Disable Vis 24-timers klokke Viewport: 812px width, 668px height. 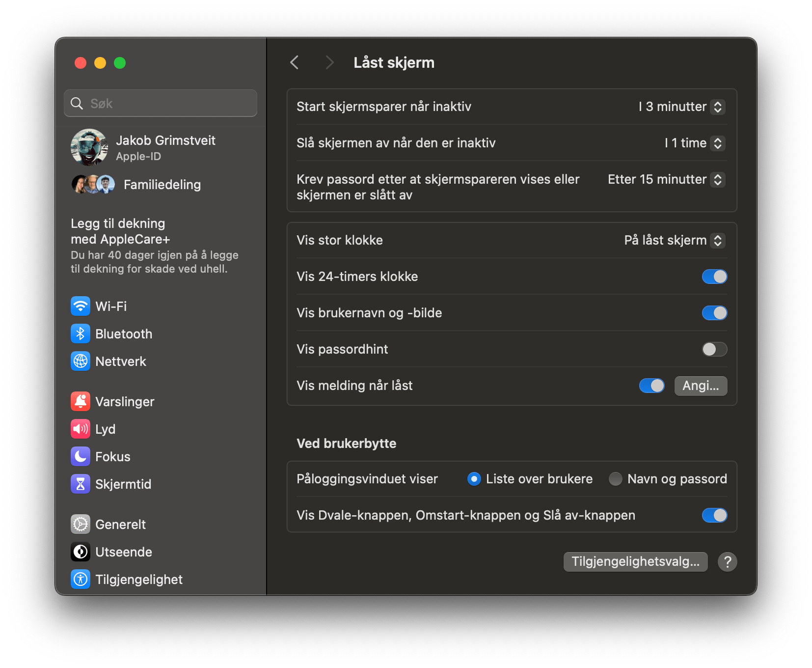tap(715, 277)
